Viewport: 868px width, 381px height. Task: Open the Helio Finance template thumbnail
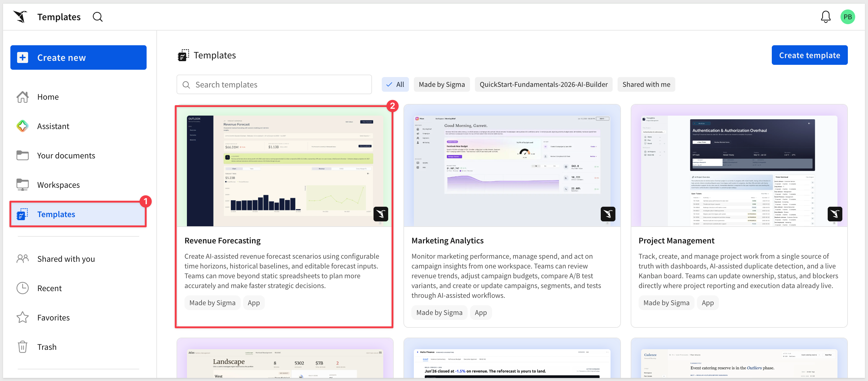pyautogui.click(x=512, y=358)
